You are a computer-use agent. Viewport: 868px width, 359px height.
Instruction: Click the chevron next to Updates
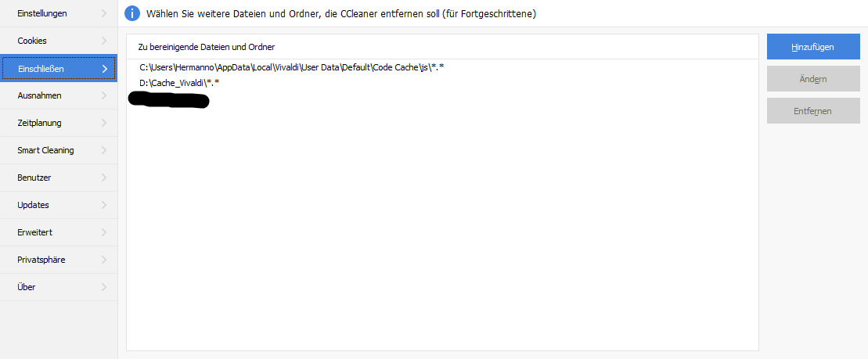[x=105, y=205]
